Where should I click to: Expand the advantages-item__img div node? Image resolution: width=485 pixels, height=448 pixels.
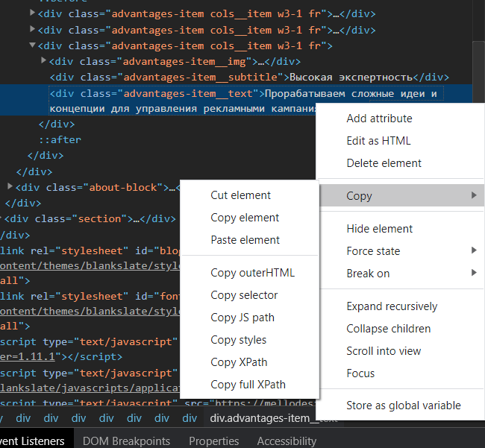click(x=44, y=60)
